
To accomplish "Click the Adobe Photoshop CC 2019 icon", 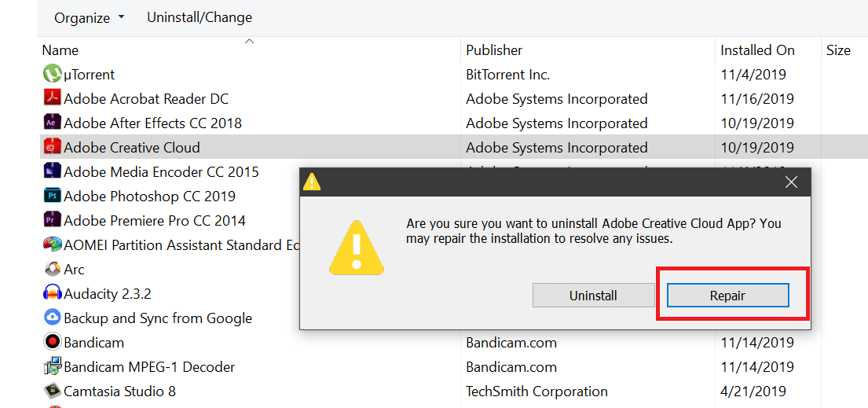I will tap(52, 197).
